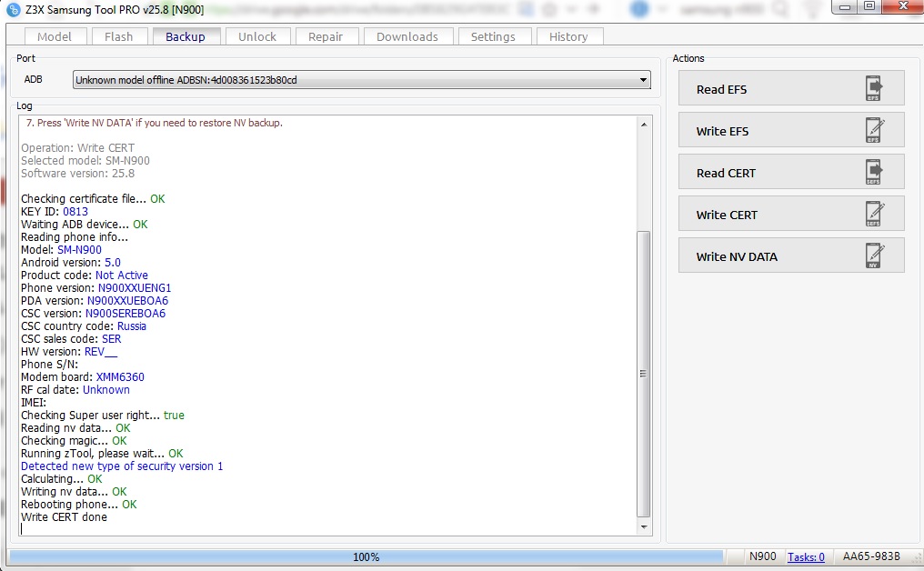Image resolution: width=924 pixels, height=571 pixels.
Task: Click 'Write CERT done' log line
Action: [65, 516]
